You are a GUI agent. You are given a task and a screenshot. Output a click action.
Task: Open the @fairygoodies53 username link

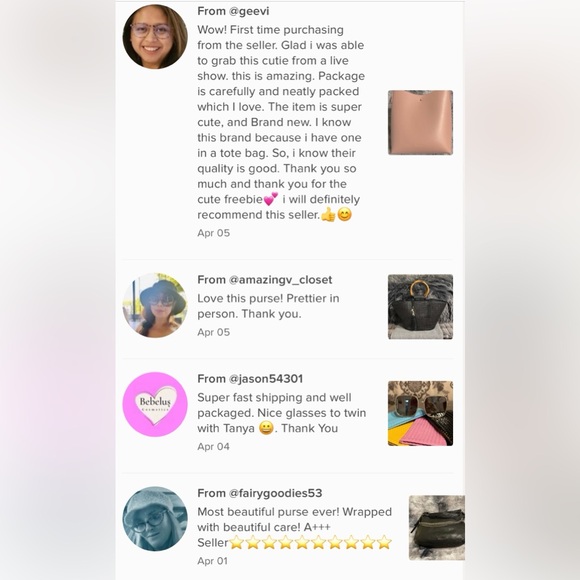276,493
